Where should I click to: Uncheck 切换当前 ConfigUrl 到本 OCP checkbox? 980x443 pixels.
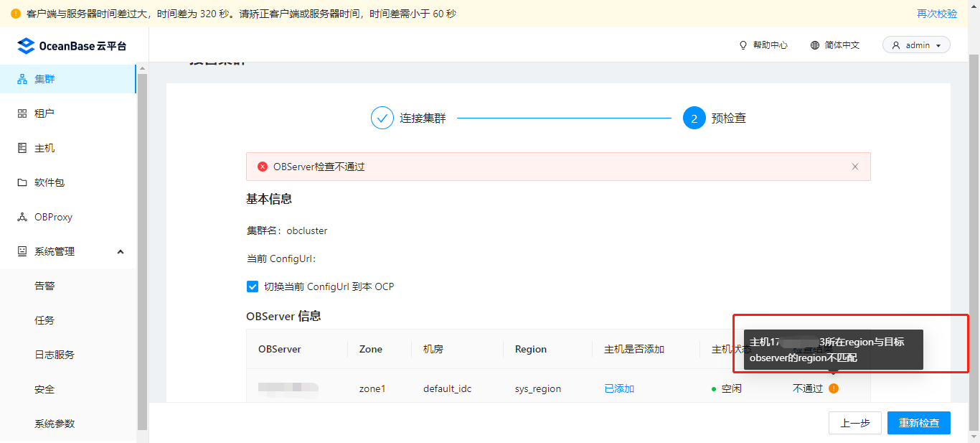(x=253, y=286)
